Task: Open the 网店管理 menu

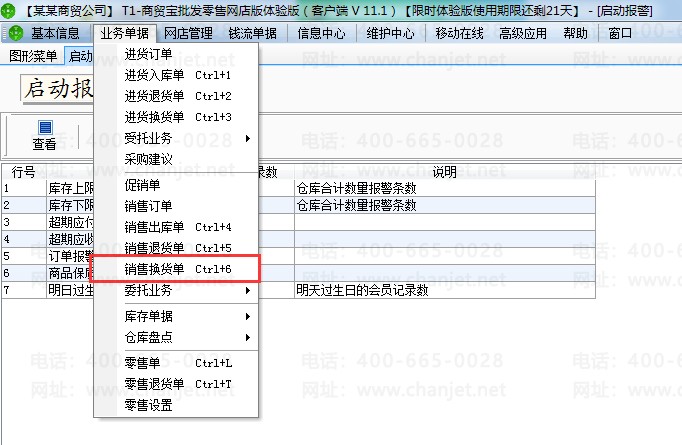Action: pos(188,33)
